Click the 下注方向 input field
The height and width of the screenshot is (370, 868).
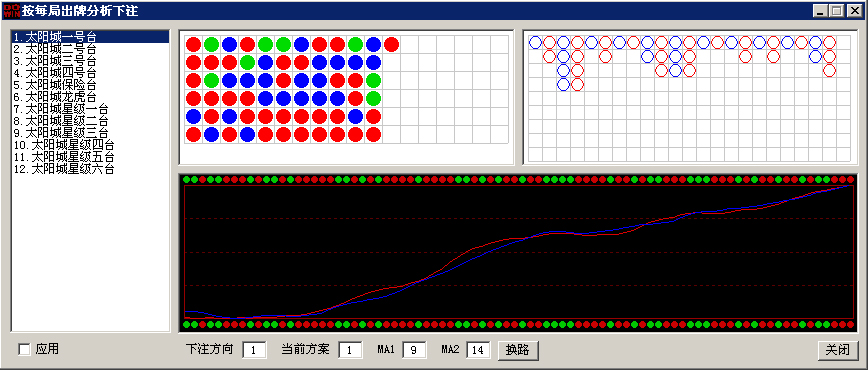click(x=254, y=350)
